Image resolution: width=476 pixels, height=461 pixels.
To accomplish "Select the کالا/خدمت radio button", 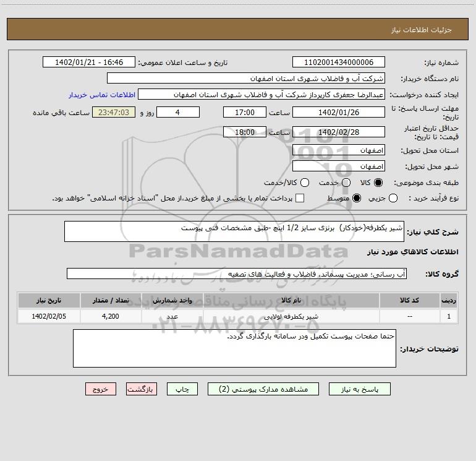I will [x=305, y=183].
